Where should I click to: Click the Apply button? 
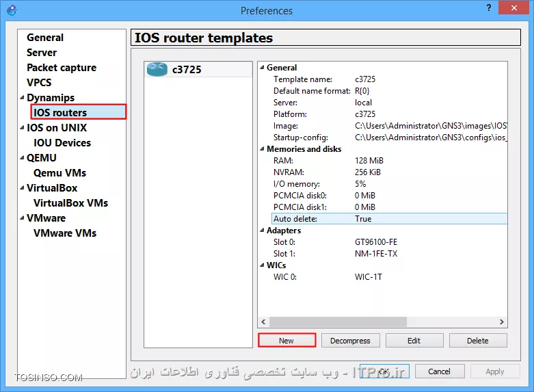(x=495, y=371)
